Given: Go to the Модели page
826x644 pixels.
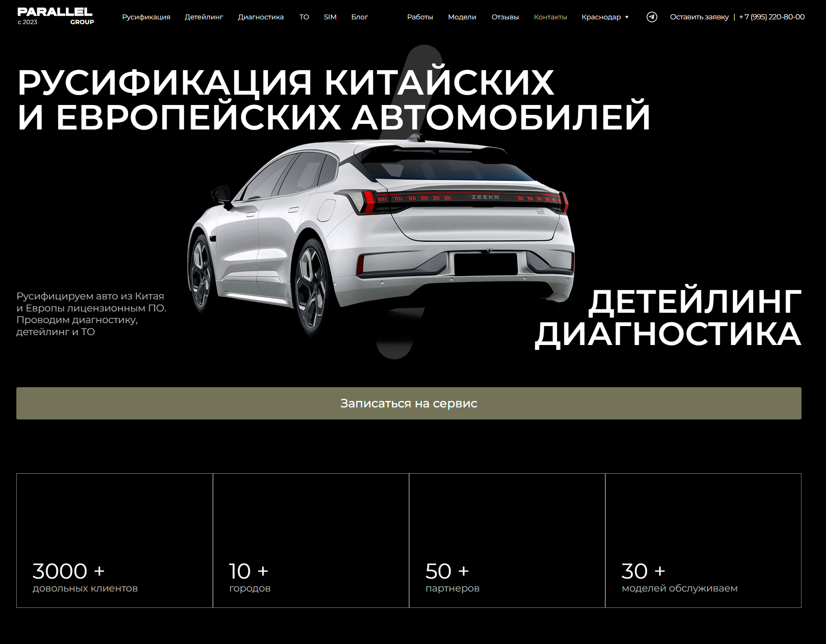Looking at the screenshot, I should pyautogui.click(x=462, y=17).
